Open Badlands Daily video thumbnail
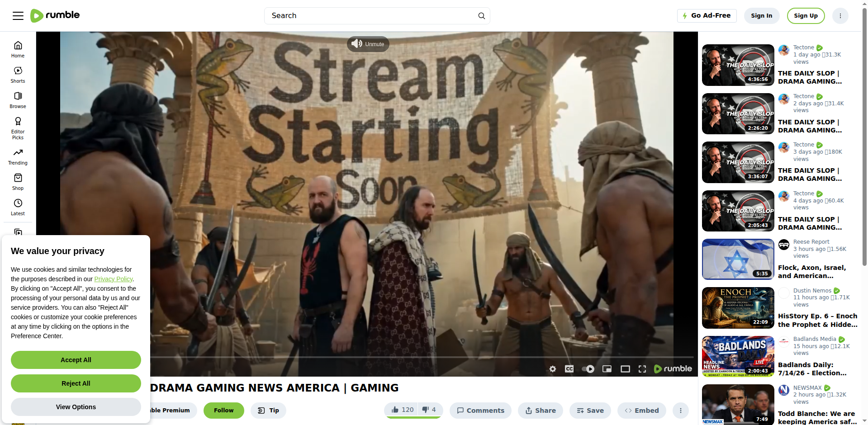The height and width of the screenshot is (425, 868). 738,357
